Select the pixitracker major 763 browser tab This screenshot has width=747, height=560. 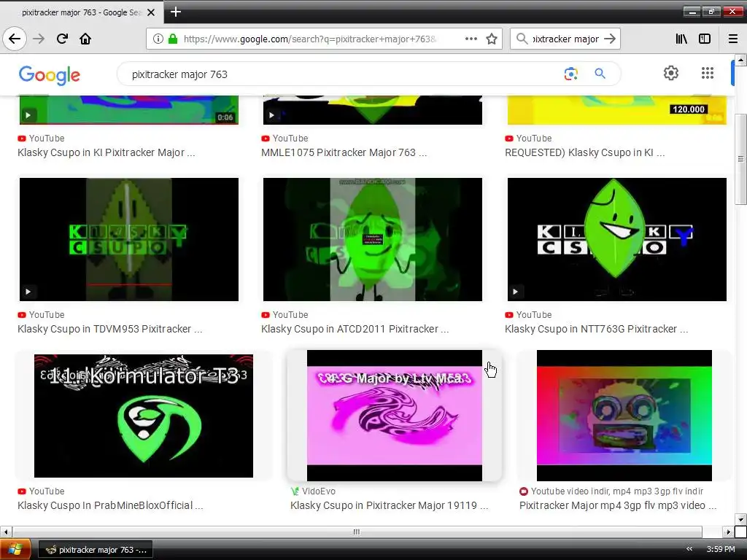(81, 12)
